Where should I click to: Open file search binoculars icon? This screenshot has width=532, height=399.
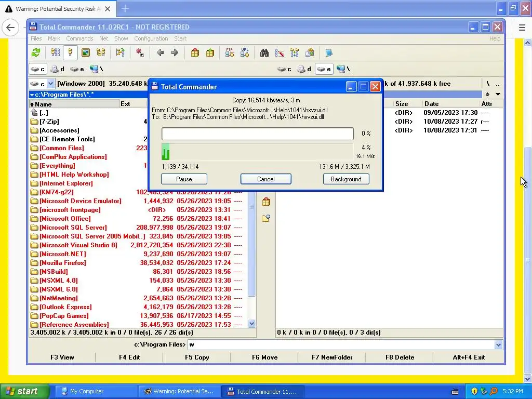coord(264,52)
